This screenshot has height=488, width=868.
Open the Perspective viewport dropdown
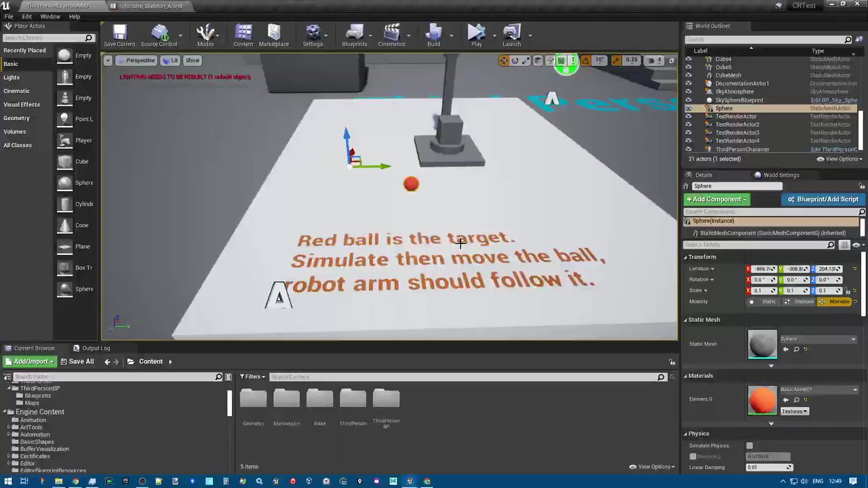coord(136,60)
